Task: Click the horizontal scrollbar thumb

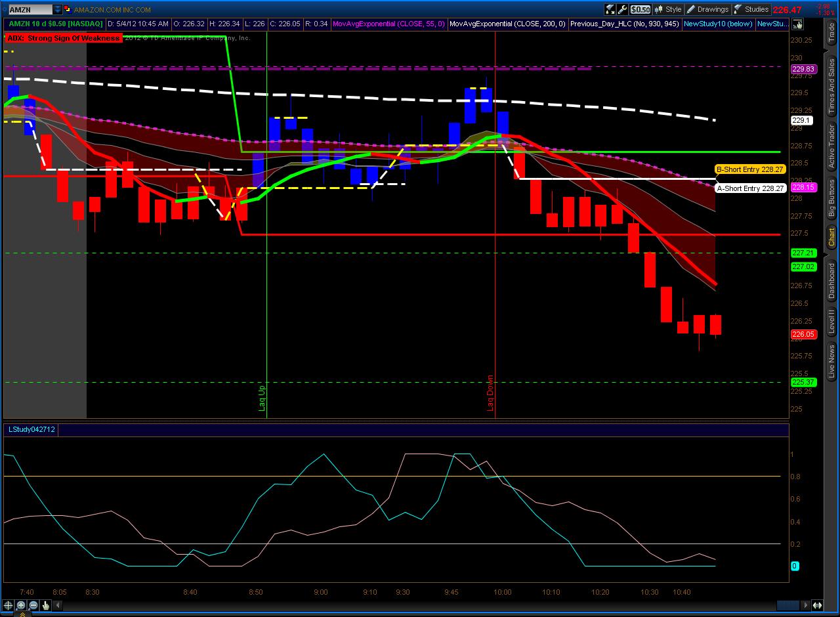Action: (788, 605)
